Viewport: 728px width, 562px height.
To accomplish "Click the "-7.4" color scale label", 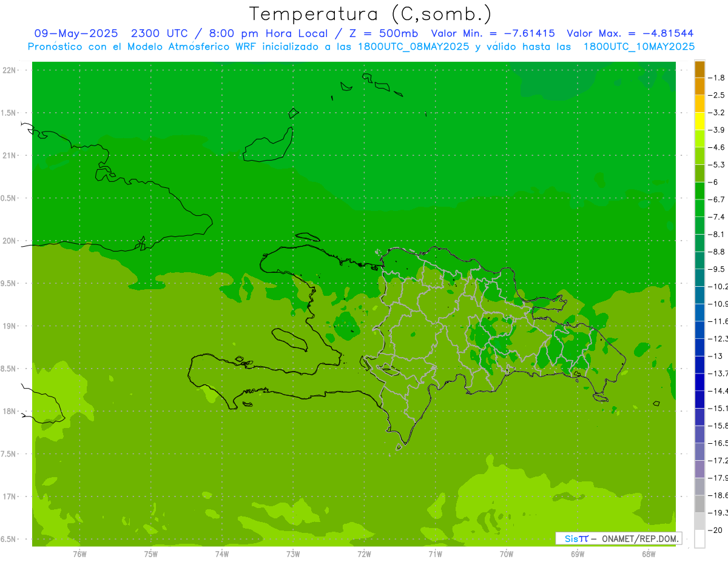I will (x=717, y=217).
